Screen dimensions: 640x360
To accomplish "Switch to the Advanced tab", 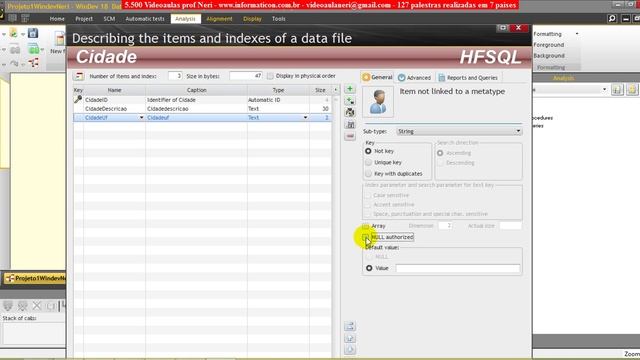I will click(414, 78).
